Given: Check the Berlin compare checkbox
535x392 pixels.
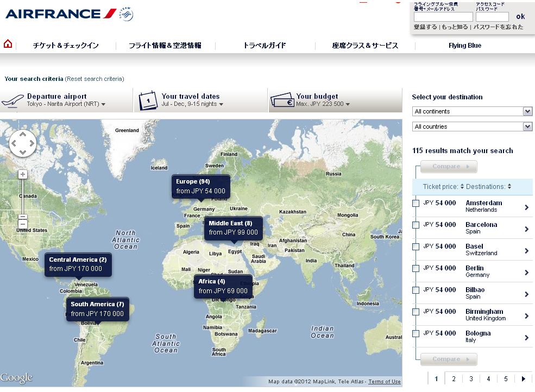Looking at the screenshot, I should pos(416,269).
